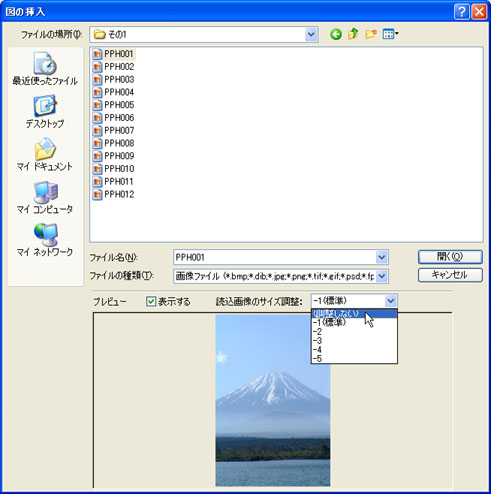Screen dimensions: 491x494
Task: Toggle the 表示する preview checkbox
Action: tap(151, 302)
